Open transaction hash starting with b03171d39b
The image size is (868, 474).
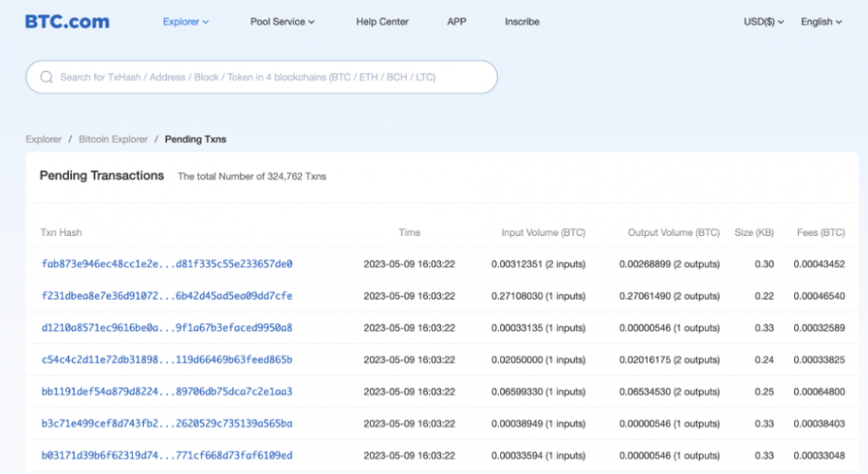tap(167, 456)
